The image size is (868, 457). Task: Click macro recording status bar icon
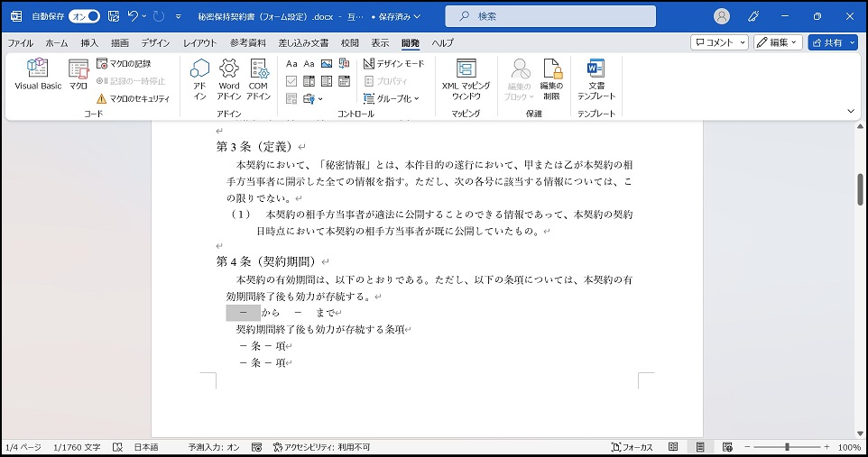256,447
